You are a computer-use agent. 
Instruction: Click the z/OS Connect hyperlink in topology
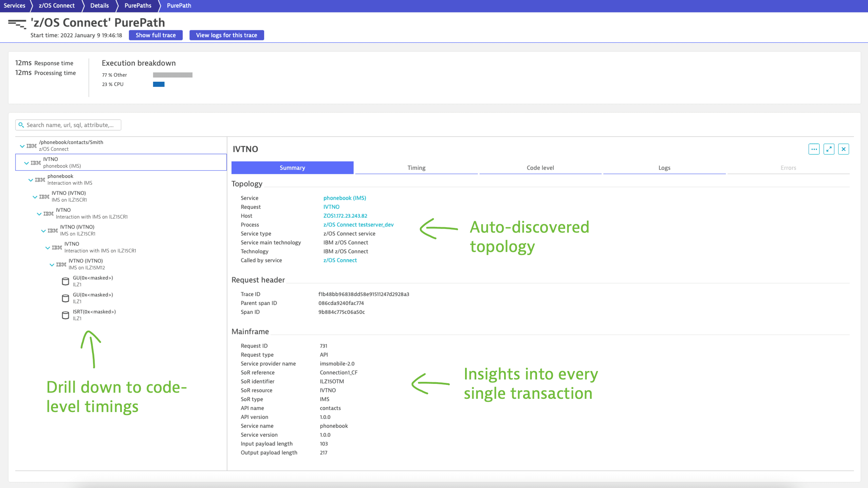[339, 260]
